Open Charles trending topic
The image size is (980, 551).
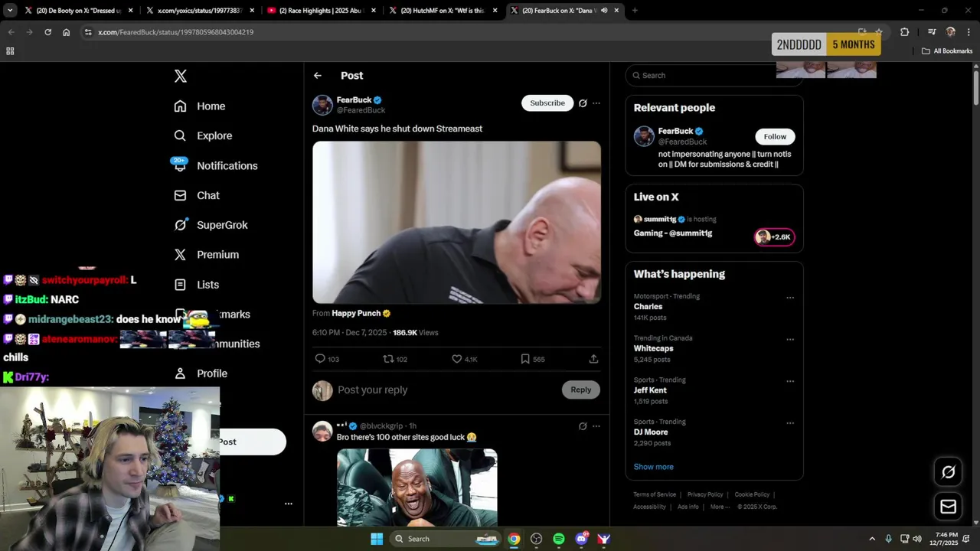pyautogui.click(x=648, y=306)
